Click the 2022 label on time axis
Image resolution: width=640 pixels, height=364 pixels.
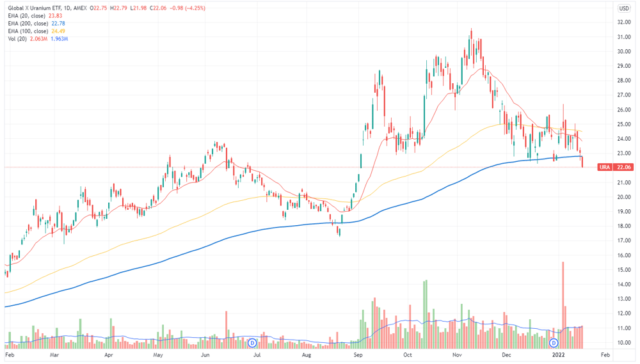click(x=558, y=355)
